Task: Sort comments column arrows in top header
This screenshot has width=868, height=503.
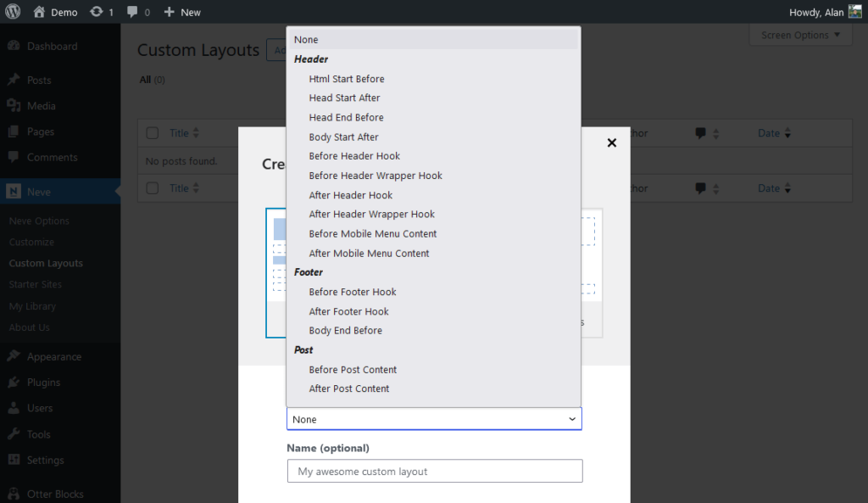Action: 715,133
